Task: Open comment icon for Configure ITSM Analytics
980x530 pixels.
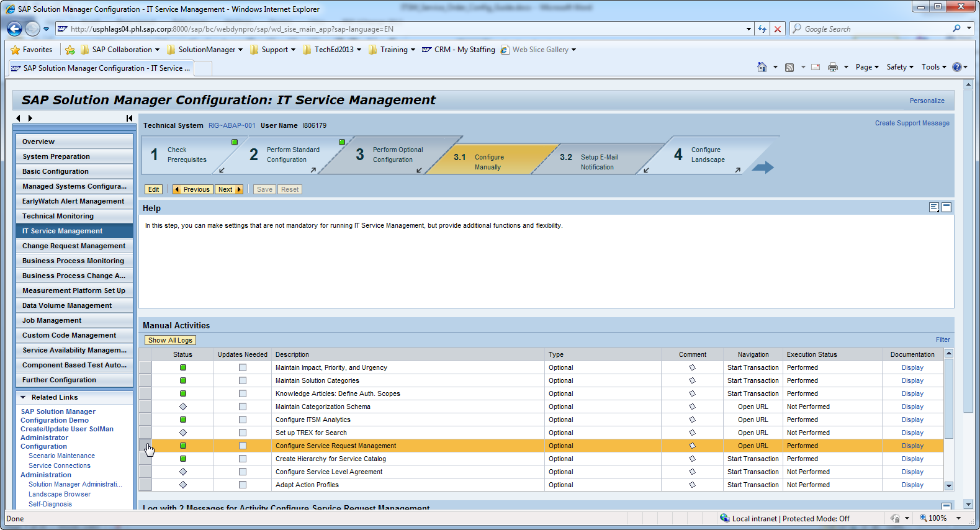Action: [x=692, y=420]
